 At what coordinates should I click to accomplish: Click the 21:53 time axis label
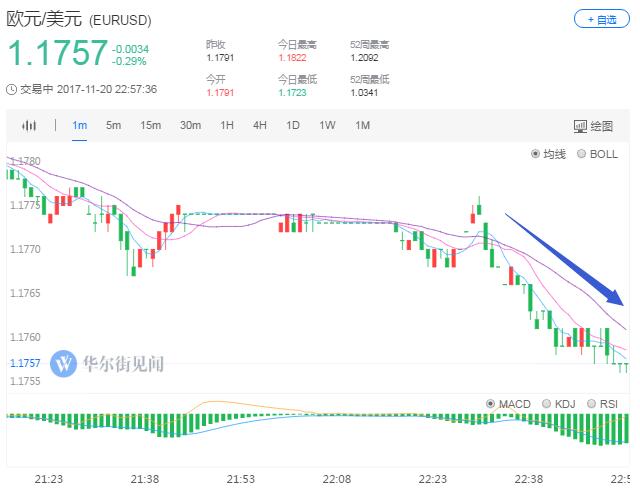(241, 479)
